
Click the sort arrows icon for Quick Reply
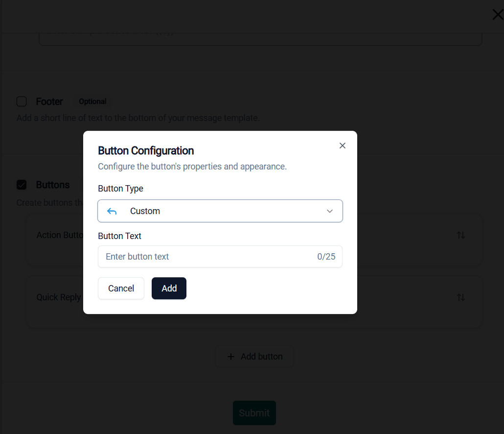point(460,297)
